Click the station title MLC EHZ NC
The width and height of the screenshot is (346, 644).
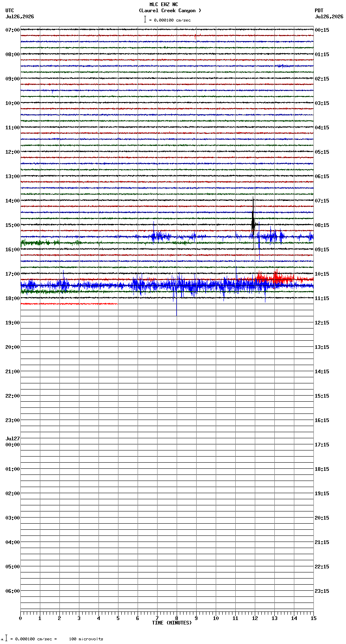[x=164, y=4]
